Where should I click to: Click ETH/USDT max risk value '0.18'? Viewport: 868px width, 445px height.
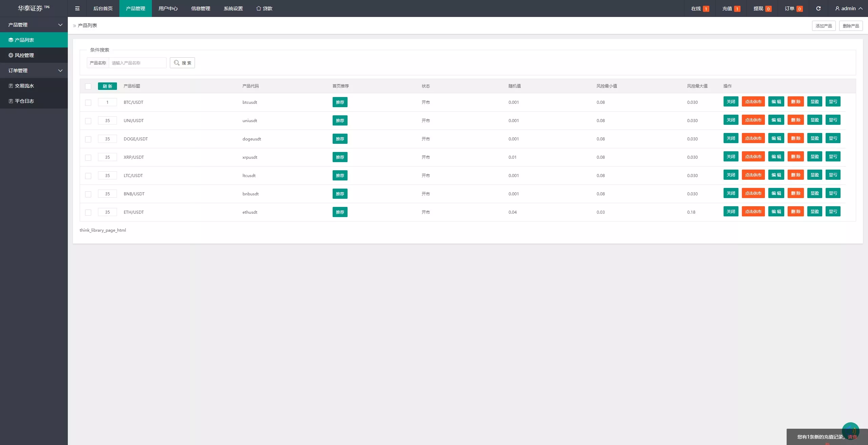691,212
